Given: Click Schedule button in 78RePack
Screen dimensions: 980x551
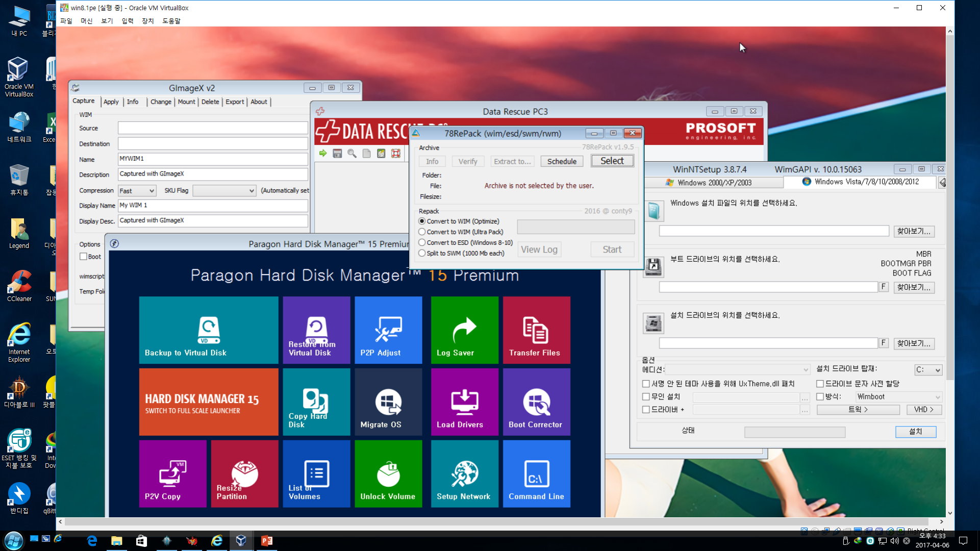Looking at the screenshot, I should tap(562, 161).
